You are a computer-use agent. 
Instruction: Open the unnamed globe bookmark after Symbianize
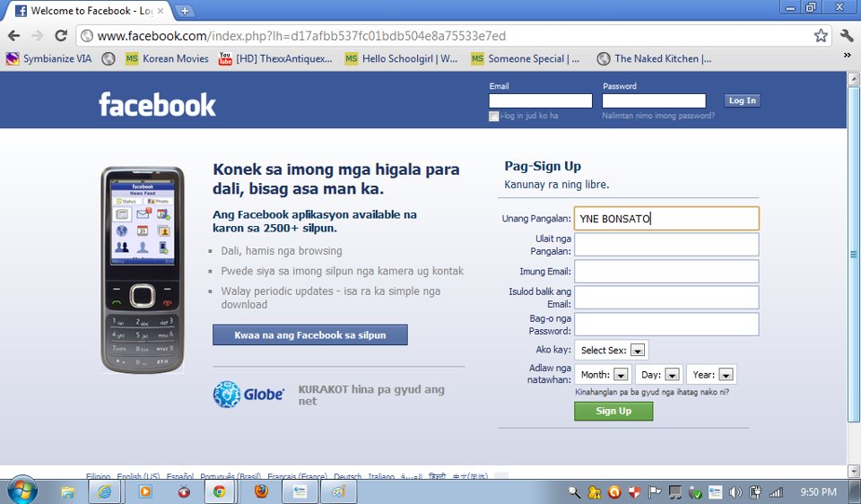tap(109, 59)
